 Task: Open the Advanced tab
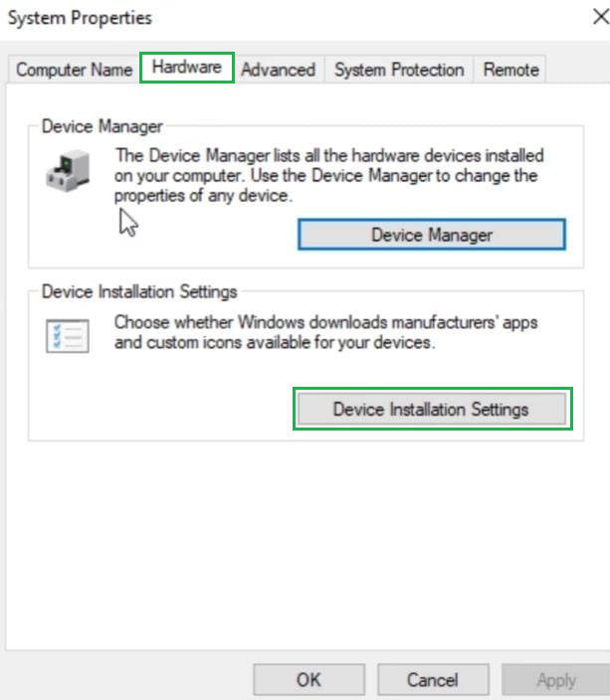pyautogui.click(x=278, y=70)
